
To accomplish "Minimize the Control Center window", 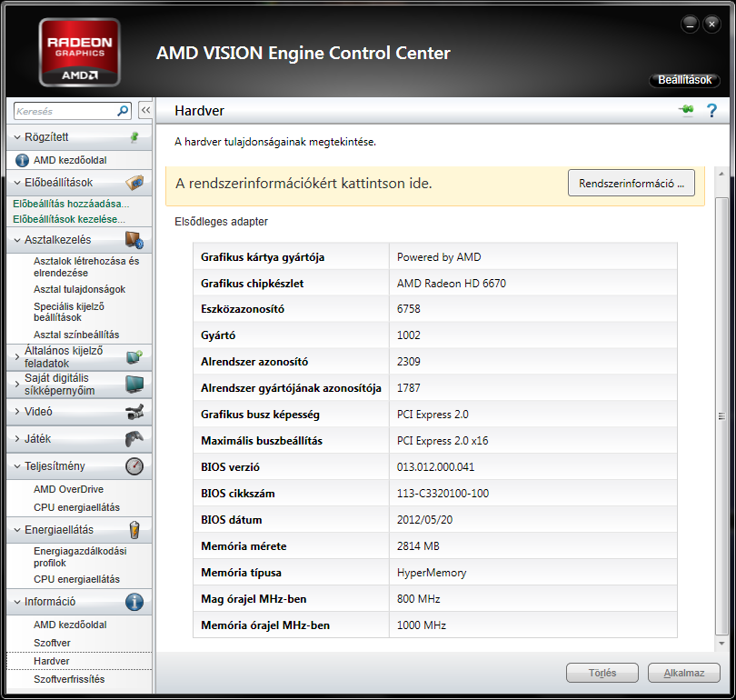I will tap(690, 25).
